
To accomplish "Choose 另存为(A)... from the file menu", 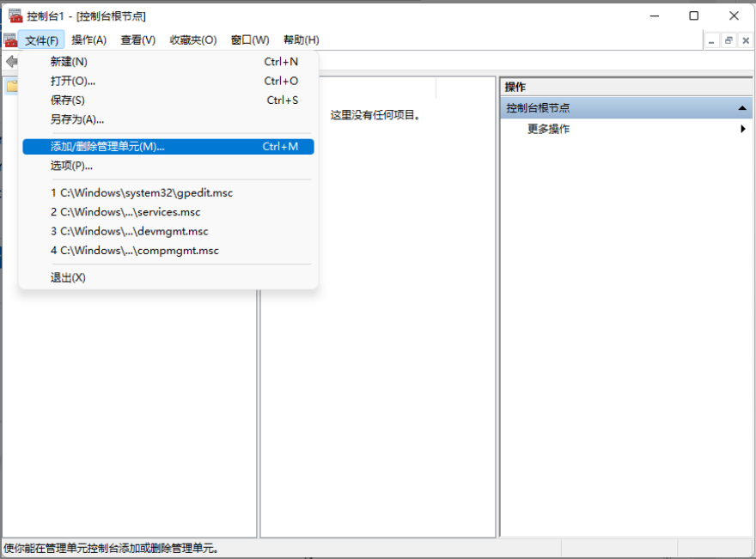I will [x=168, y=119].
